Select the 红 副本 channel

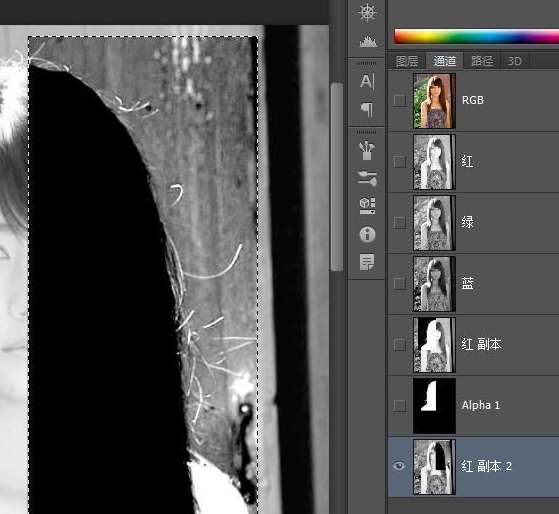tap(473, 345)
